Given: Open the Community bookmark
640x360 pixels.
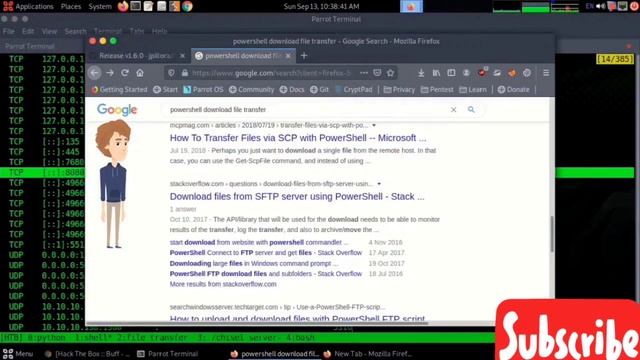Looking at the screenshot, I should [x=251, y=89].
